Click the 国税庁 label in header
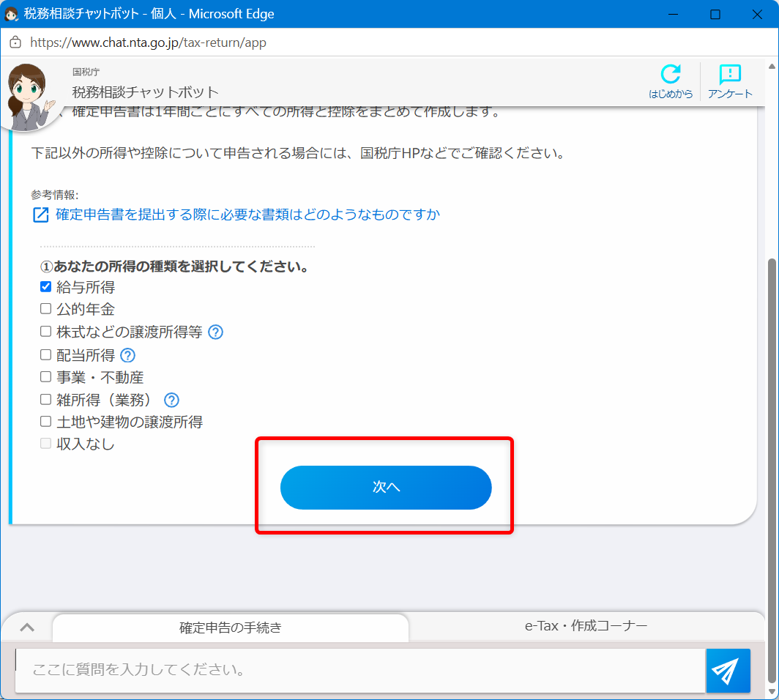Screen dimensions: 779x700 86,72
